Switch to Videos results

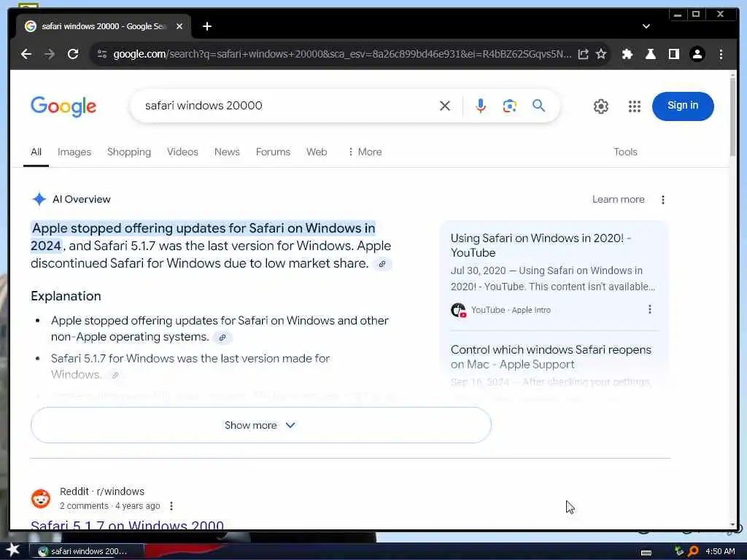(x=182, y=152)
